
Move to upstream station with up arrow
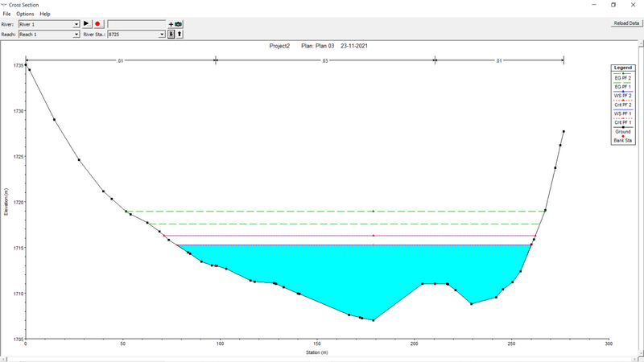pos(180,35)
